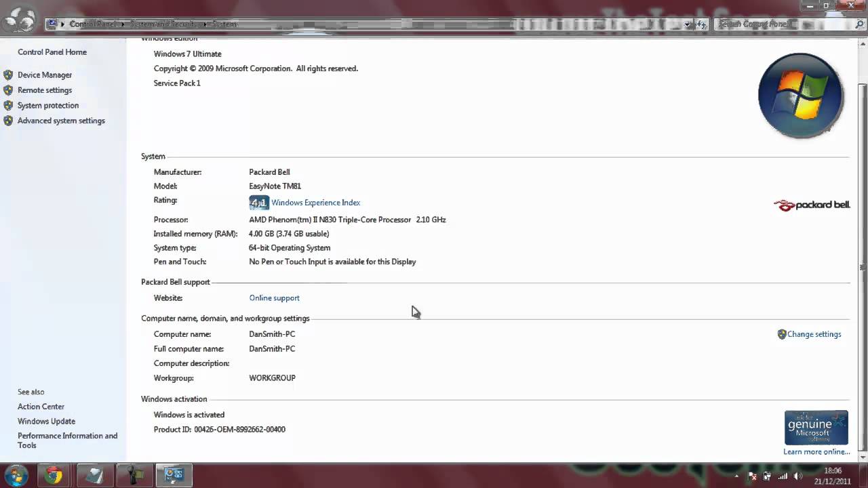Click Change settings for computer name
868x488 pixels.
point(814,334)
